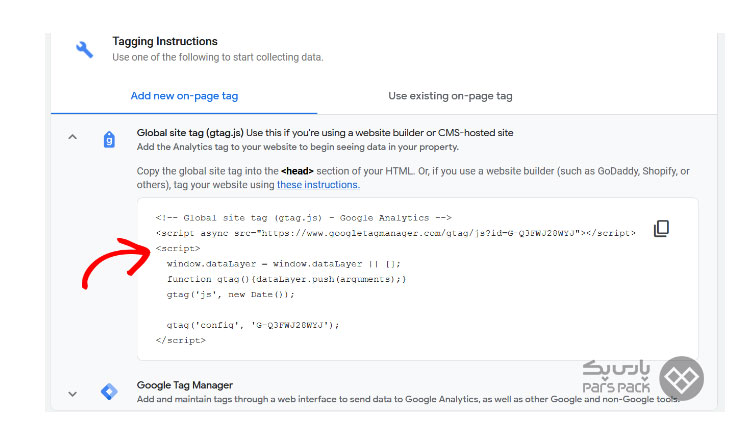This screenshot has width=750, height=447.
Task: Click the Global site tag gtag icon
Action: 109,140
